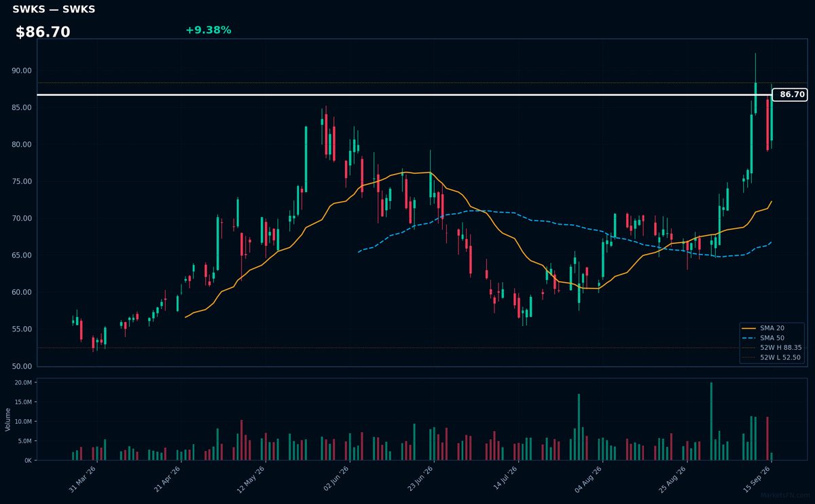815x504 pixels.
Task: Click the 50.00 price axis label
Action: 22,367
